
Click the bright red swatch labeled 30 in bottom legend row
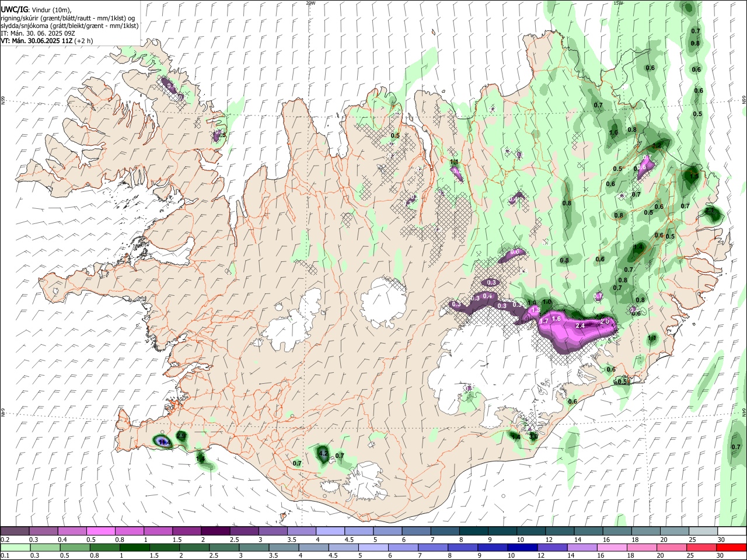(731, 547)
